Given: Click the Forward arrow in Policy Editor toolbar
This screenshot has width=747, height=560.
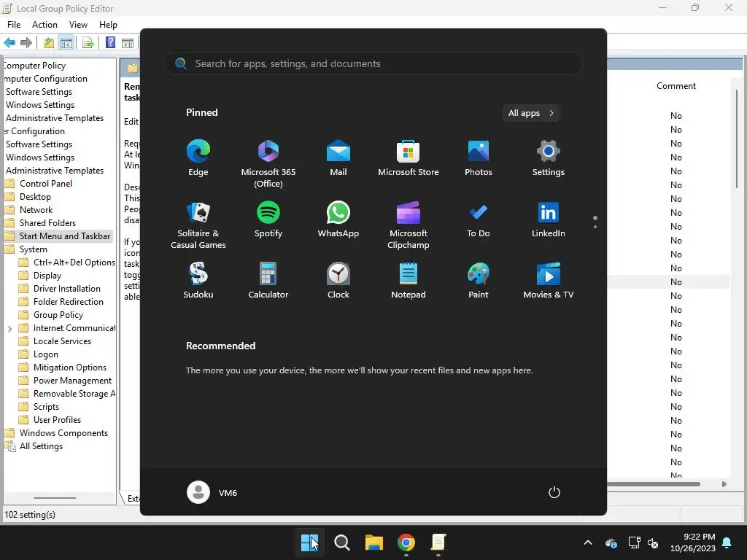Looking at the screenshot, I should [x=26, y=43].
